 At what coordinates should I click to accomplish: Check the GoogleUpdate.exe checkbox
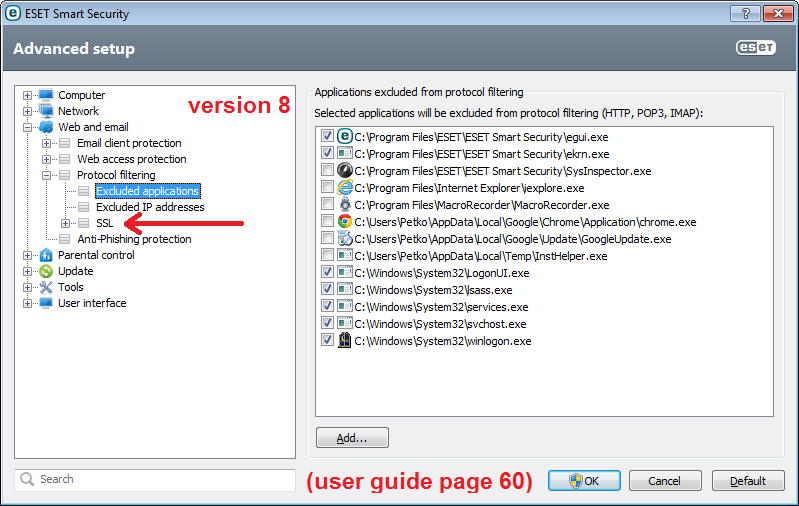[327, 237]
